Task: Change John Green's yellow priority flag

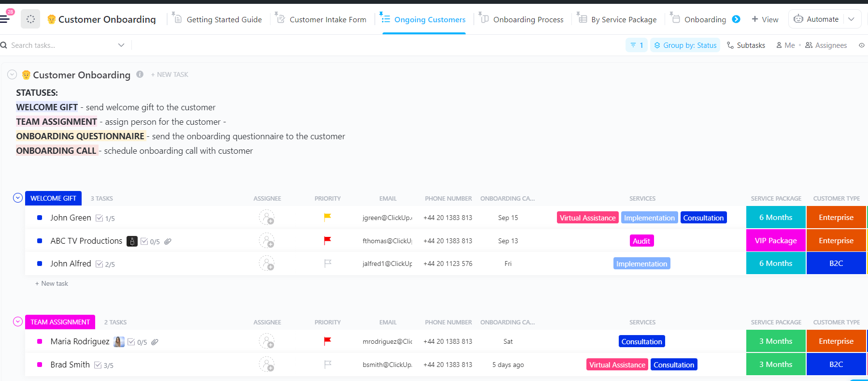Action: 327,218
